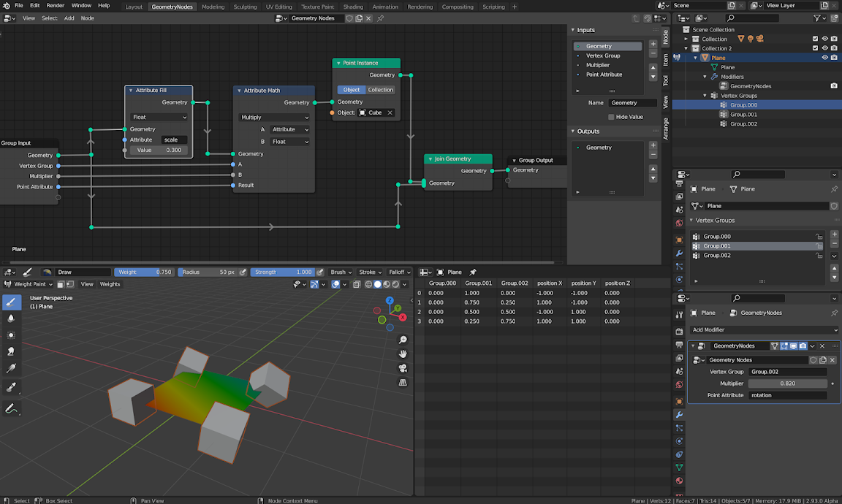Viewport: 842px width, 504px height.
Task: Click the magnifier zoom icon in the viewport
Action: click(403, 340)
